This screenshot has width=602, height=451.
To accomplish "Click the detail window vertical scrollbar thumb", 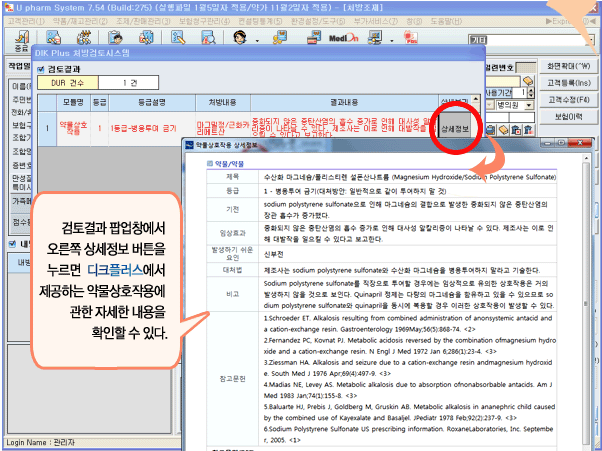I will point(586,303).
